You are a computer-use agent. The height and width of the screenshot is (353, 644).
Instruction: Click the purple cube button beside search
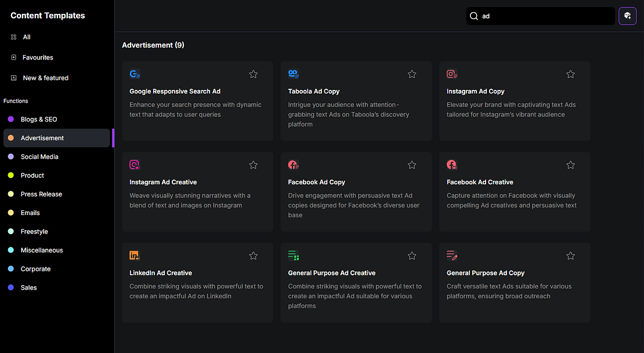click(627, 16)
